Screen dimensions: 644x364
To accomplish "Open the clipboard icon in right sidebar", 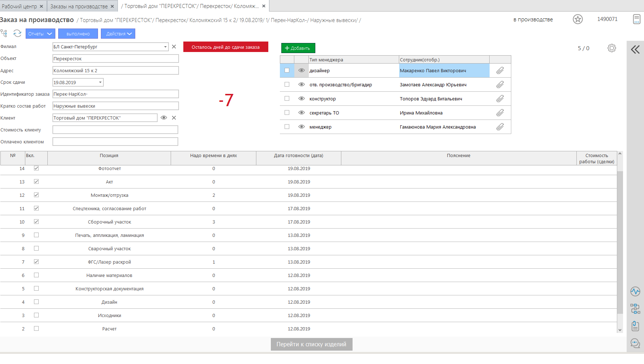I will click(x=635, y=326).
